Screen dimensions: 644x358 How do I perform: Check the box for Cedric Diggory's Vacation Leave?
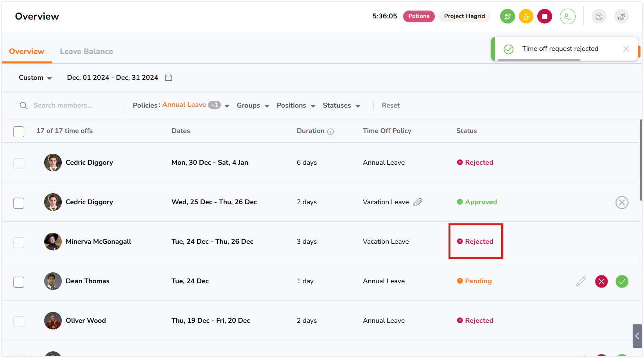(19, 203)
